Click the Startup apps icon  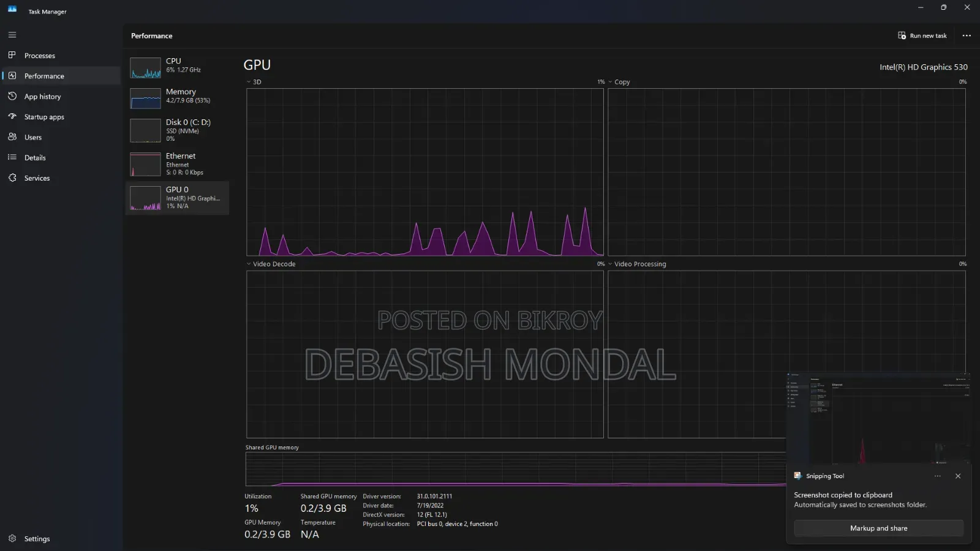point(12,116)
